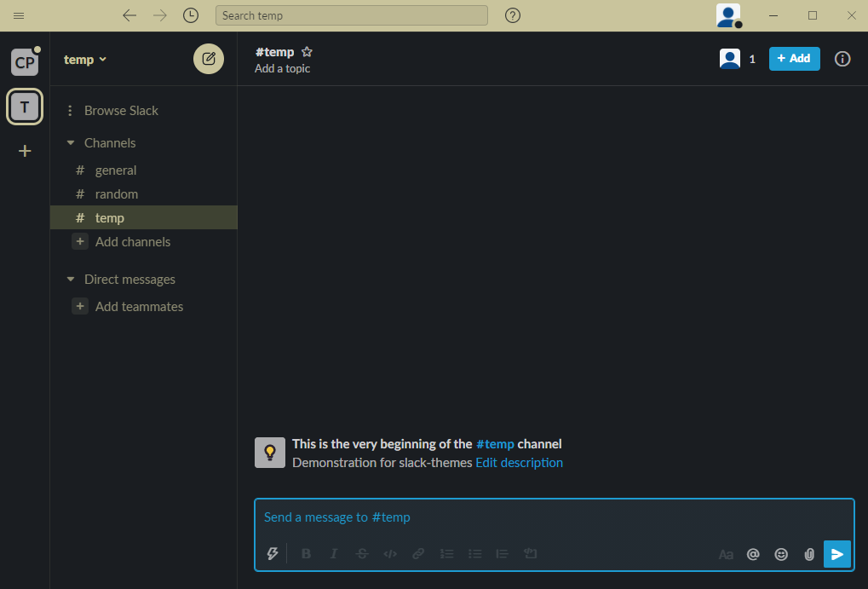Open the history clock icon
868x589 pixels.
[191, 15]
